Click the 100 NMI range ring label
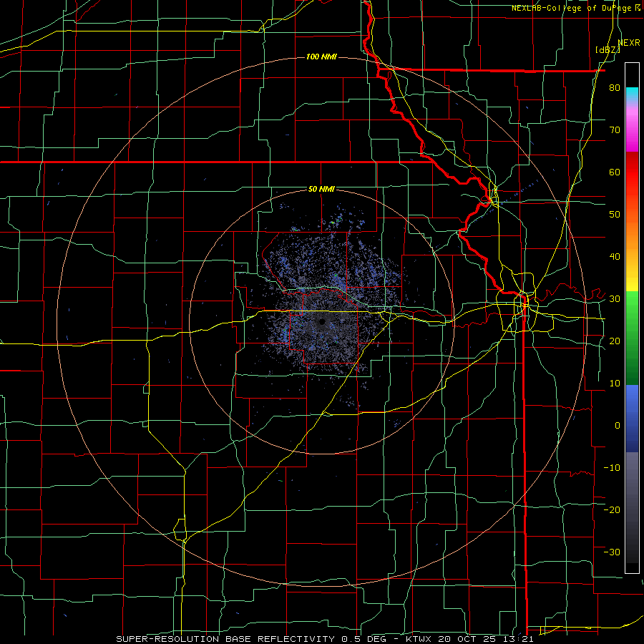 [x=321, y=57]
